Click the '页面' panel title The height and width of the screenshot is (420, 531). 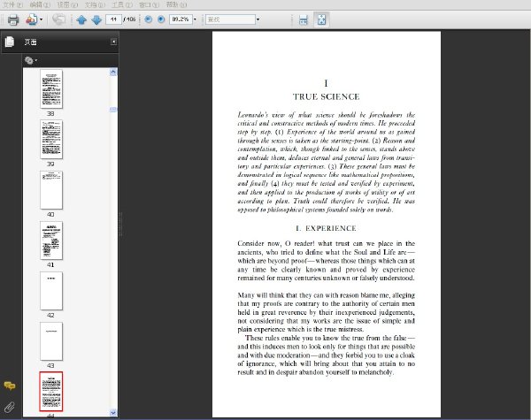(x=30, y=42)
